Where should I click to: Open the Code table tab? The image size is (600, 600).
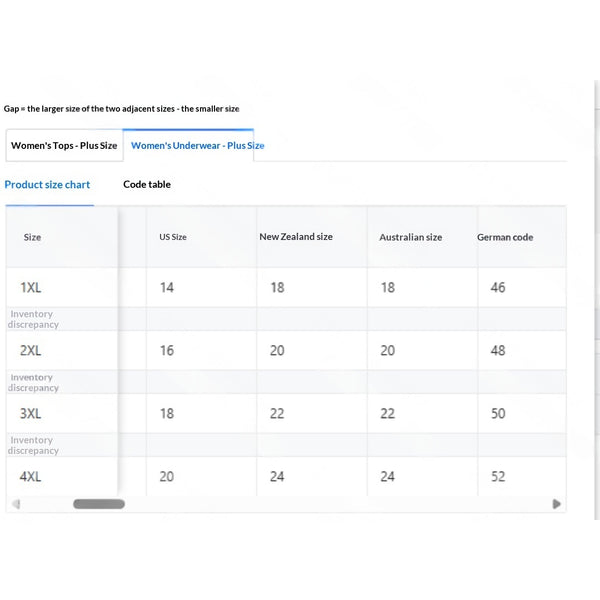[x=147, y=184]
